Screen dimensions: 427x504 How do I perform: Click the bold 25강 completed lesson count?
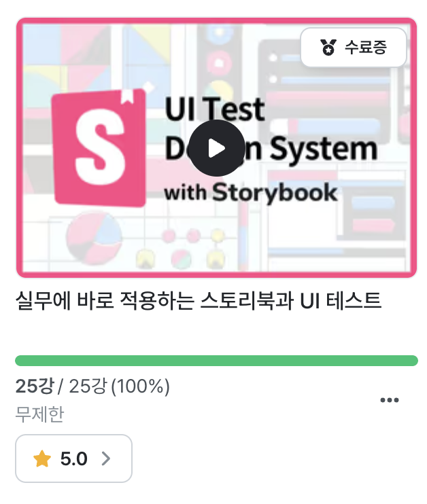click(35, 386)
